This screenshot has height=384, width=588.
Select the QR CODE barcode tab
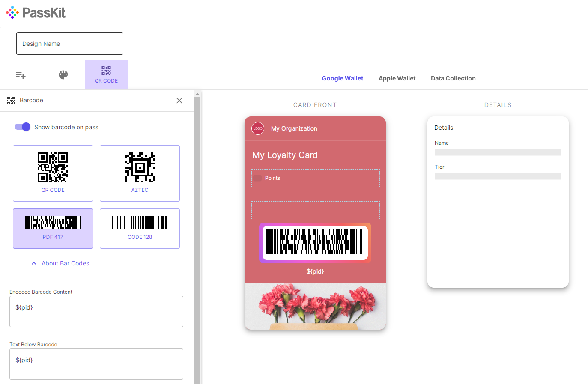point(106,74)
